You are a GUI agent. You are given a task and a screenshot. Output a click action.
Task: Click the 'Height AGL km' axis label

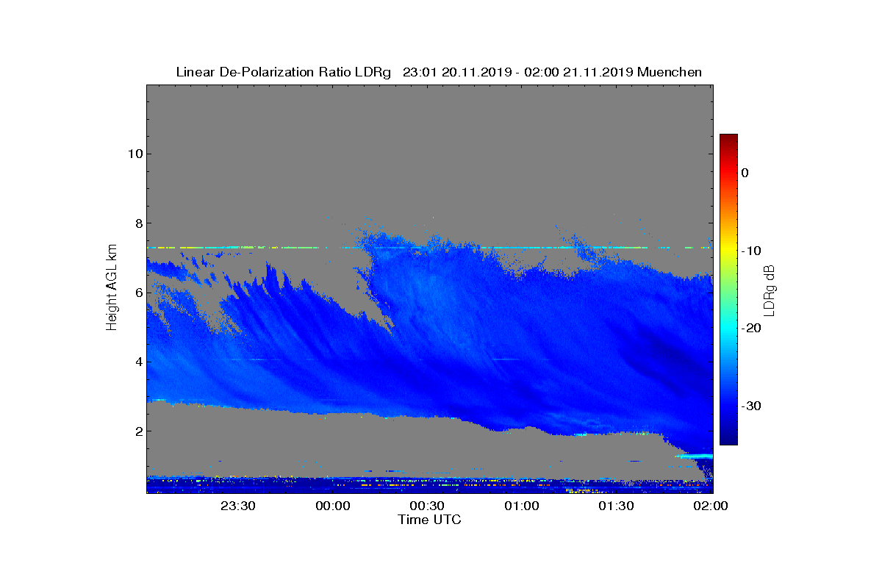click(x=112, y=288)
